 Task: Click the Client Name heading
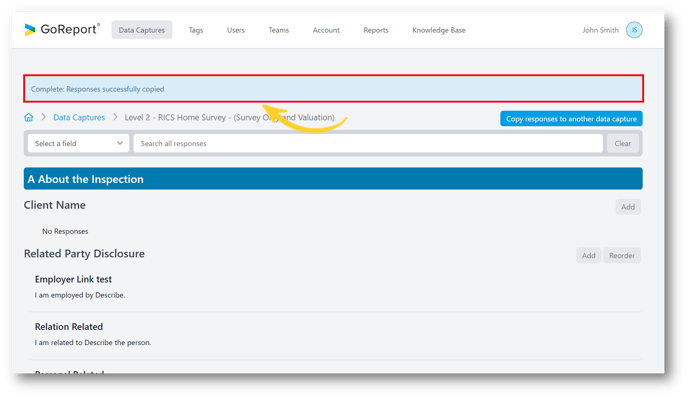pos(55,205)
